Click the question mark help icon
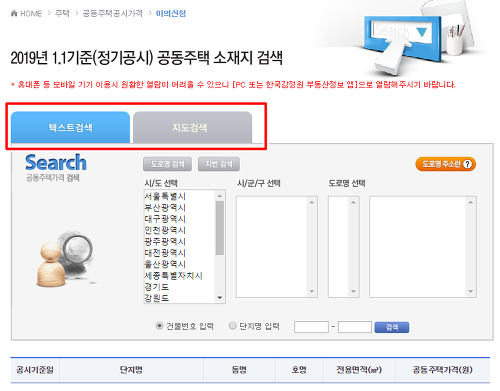 [468, 164]
